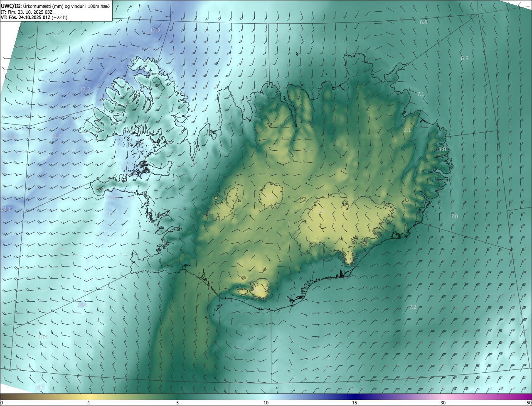Click the '6.8' value label on the map
Screen dimensions: 532x406
click(x=424, y=22)
